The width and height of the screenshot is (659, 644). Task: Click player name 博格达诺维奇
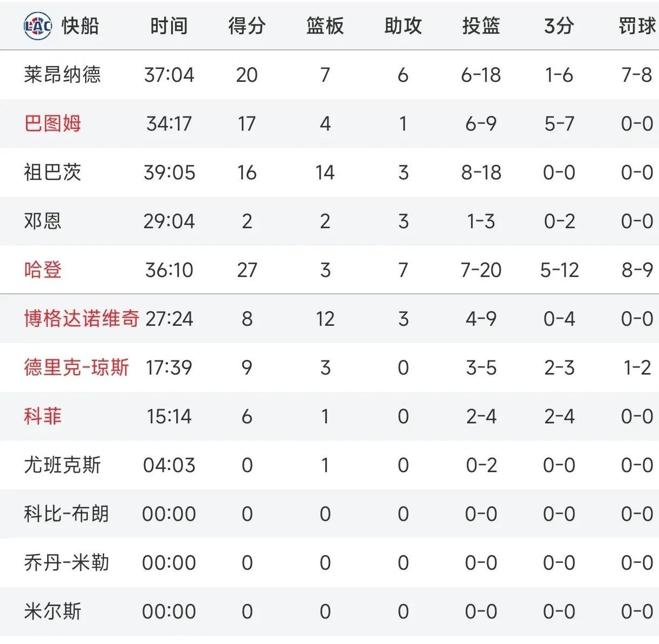(x=82, y=318)
